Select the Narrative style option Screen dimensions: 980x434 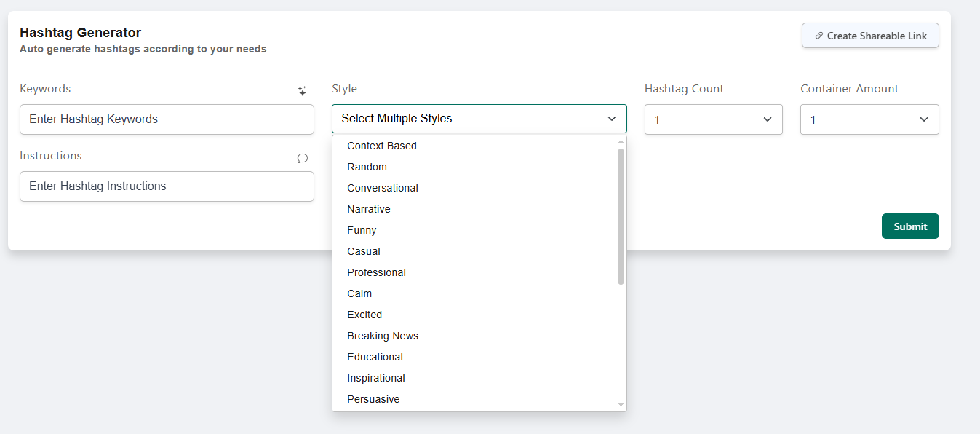tap(369, 209)
